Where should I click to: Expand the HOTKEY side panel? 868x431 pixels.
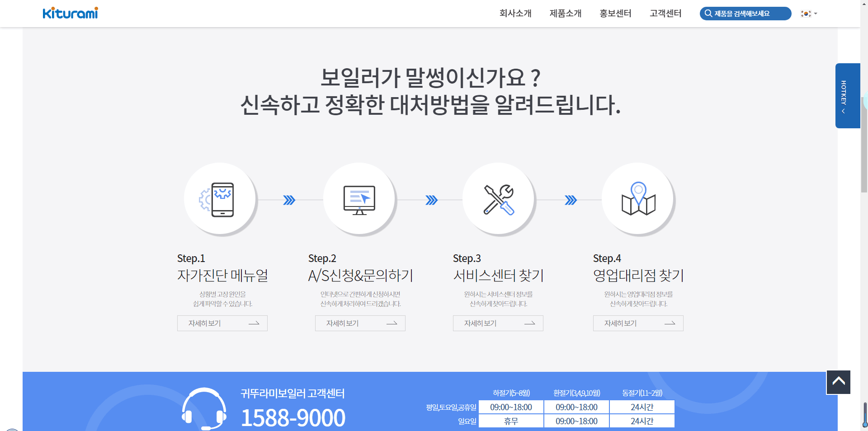tap(848, 96)
